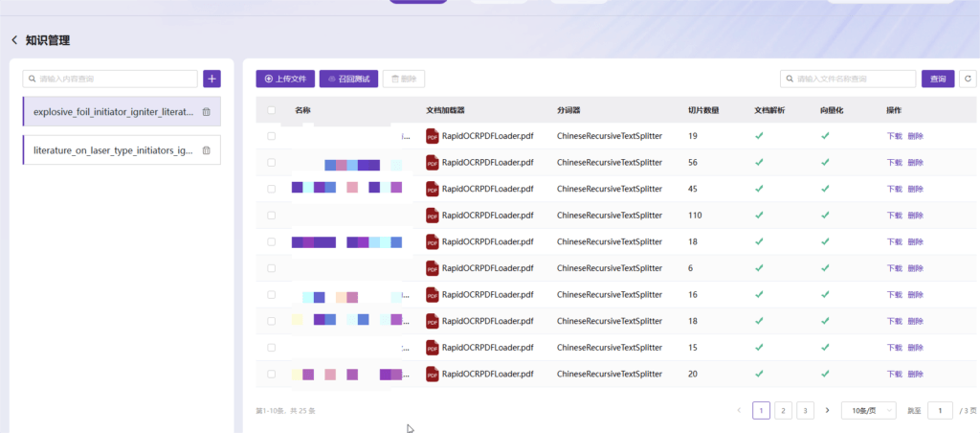Toggle the select-all checkbox in table header
Image resolution: width=980 pixels, height=433 pixels.
click(x=271, y=110)
